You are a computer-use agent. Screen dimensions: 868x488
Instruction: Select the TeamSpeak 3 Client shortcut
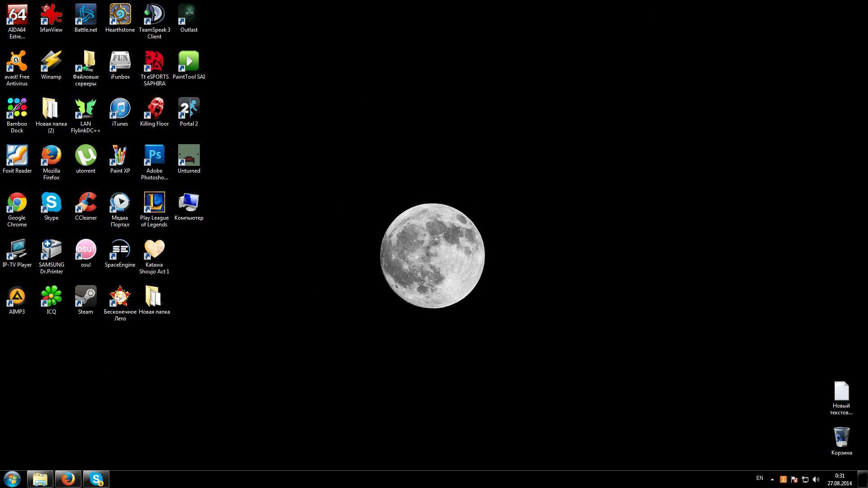pos(154,15)
